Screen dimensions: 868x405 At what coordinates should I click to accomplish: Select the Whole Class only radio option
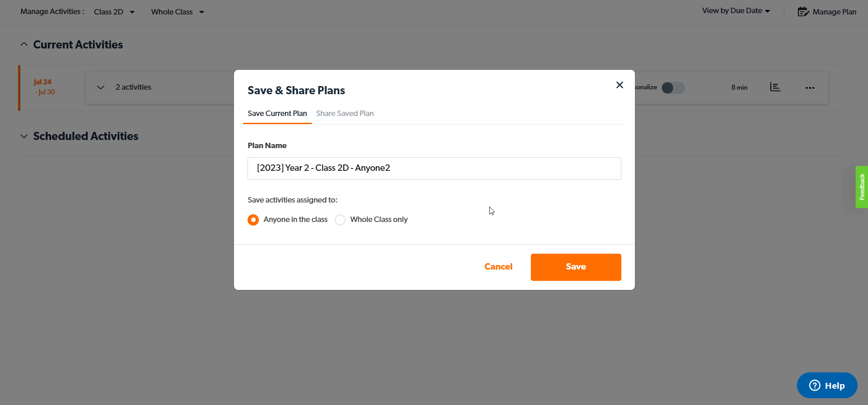(x=340, y=220)
